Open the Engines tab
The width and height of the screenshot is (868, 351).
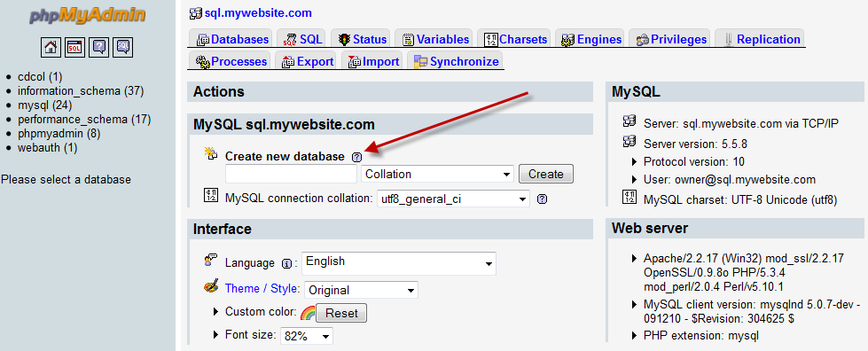pyautogui.click(x=590, y=39)
